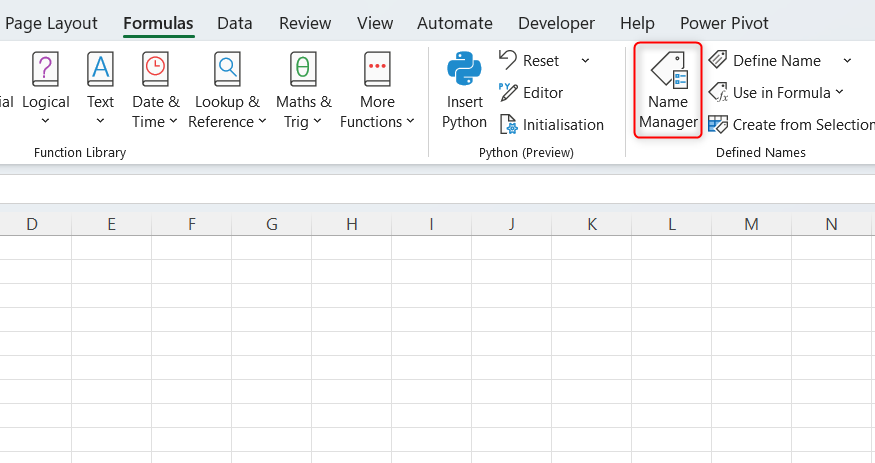Switch to the Page Layout tab
This screenshot has width=875, height=463.
(x=51, y=23)
